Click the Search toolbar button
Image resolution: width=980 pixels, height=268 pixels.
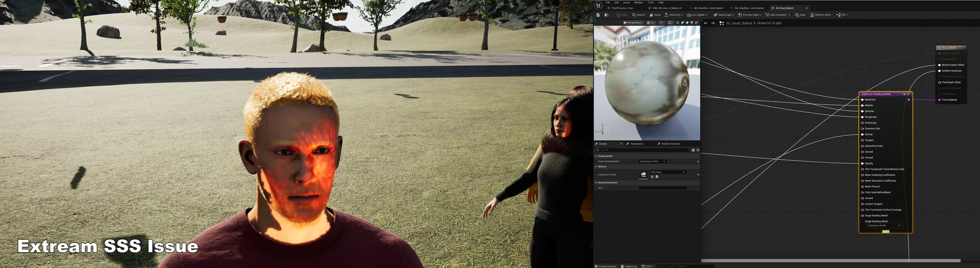(x=639, y=15)
